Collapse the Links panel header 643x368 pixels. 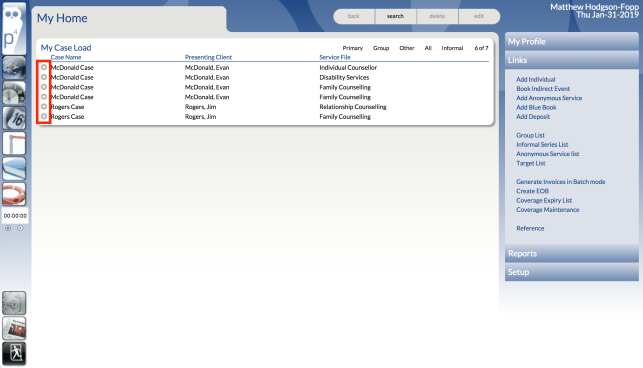(572, 60)
